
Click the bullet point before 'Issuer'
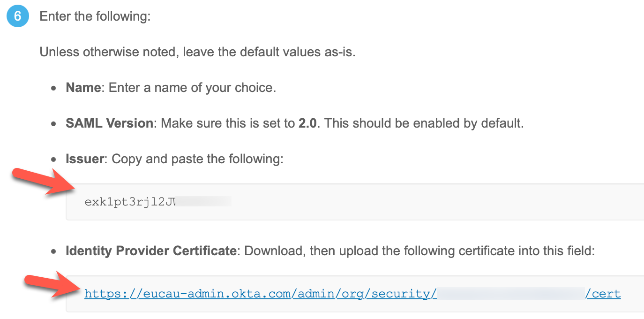(55, 159)
